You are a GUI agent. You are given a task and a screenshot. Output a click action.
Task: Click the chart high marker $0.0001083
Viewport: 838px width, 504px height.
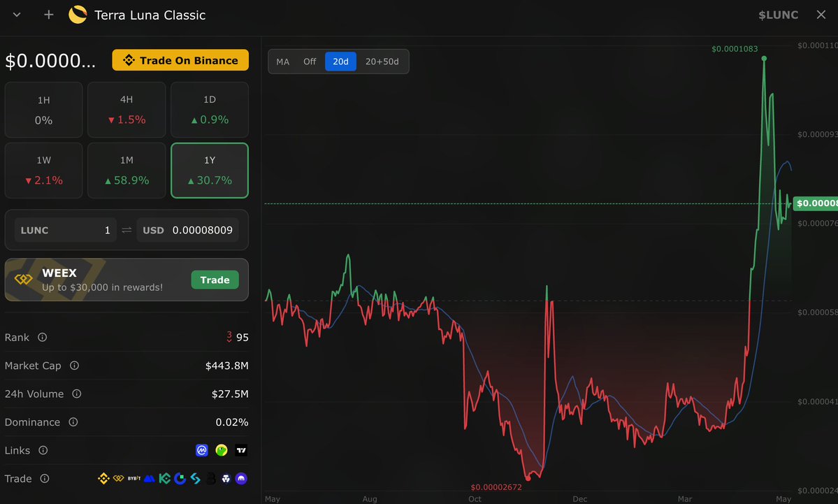coord(735,49)
